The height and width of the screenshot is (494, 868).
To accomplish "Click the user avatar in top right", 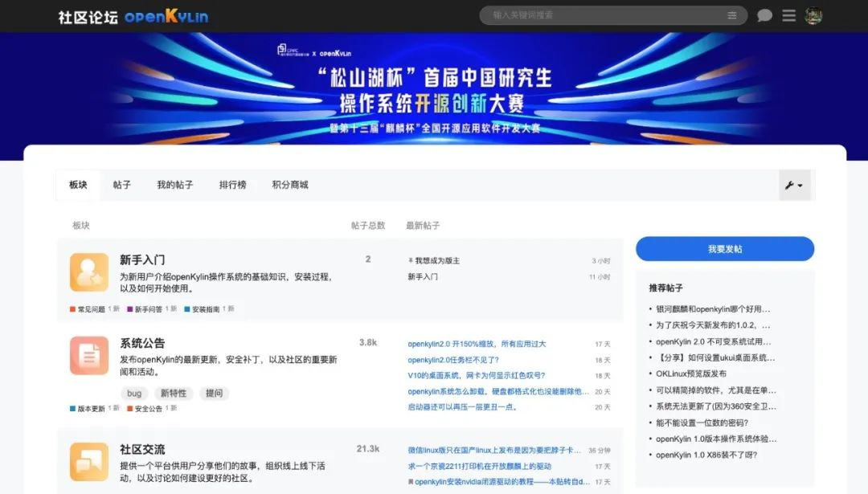I will click(813, 15).
